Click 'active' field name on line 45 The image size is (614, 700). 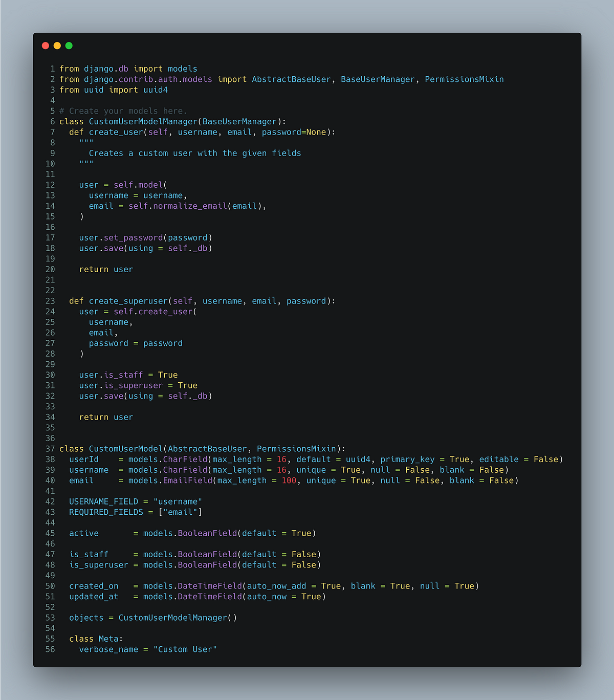tap(84, 533)
